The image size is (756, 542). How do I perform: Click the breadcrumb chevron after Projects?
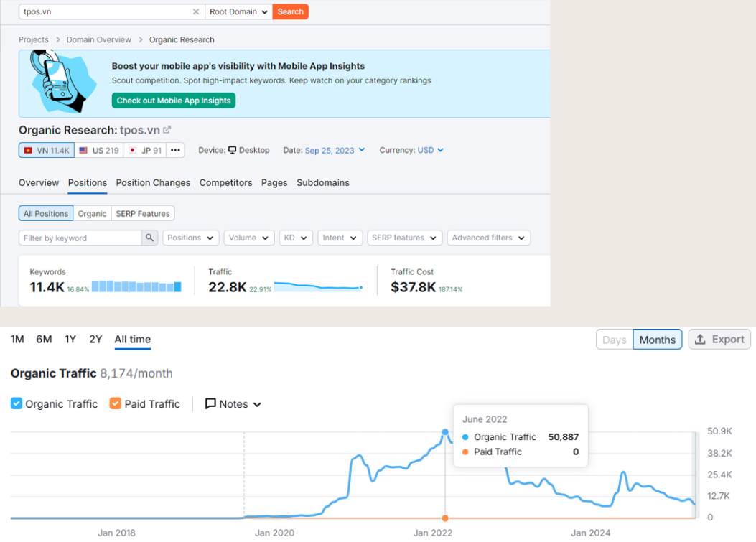pyautogui.click(x=58, y=39)
